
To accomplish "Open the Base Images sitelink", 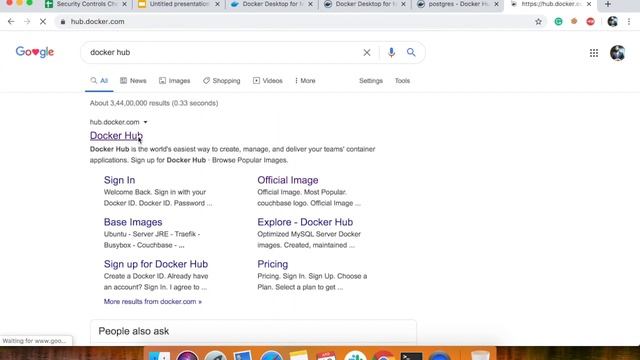I will [133, 222].
